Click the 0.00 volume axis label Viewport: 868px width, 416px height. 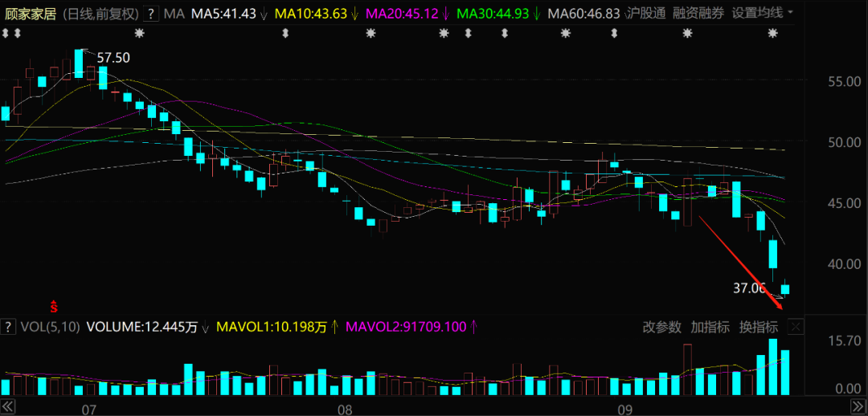(x=848, y=389)
